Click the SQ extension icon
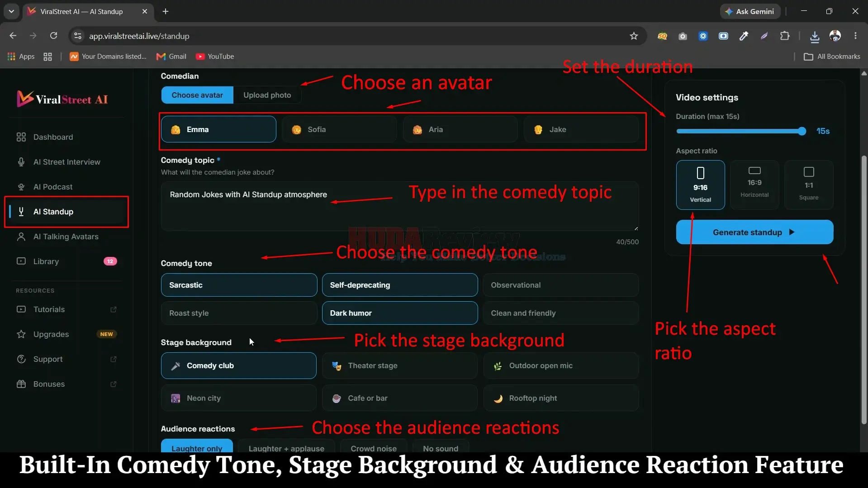The height and width of the screenshot is (488, 868). pos(662,36)
